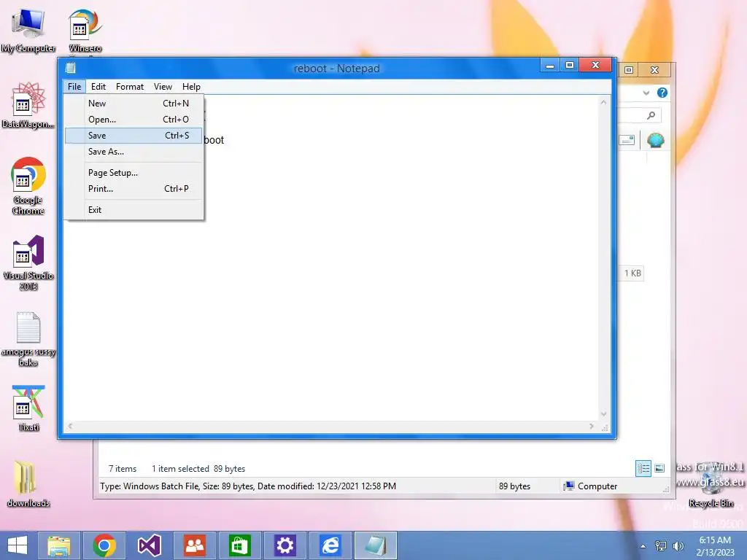Image resolution: width=747 pixels, height=560 pixels.
Task: Maximize the Explorer window behind Notepad
Action: tap(629, 70)
